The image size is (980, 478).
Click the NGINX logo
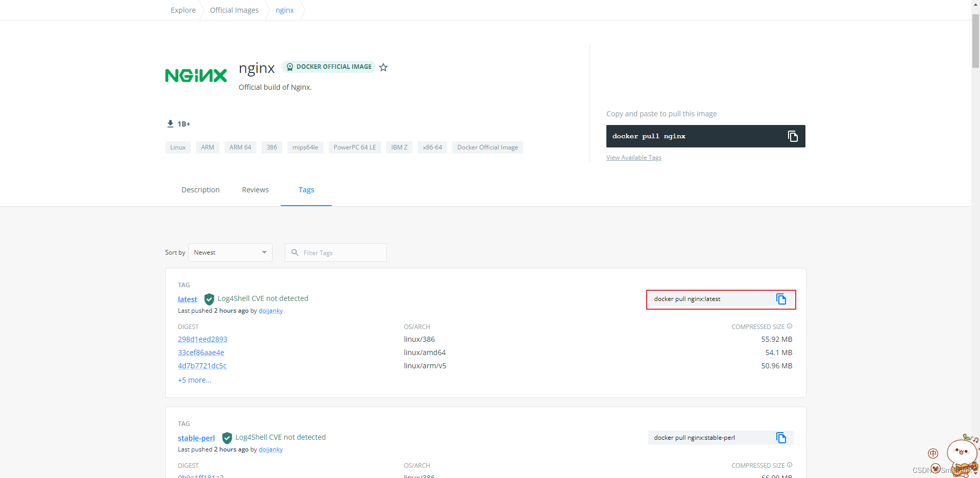196,76
